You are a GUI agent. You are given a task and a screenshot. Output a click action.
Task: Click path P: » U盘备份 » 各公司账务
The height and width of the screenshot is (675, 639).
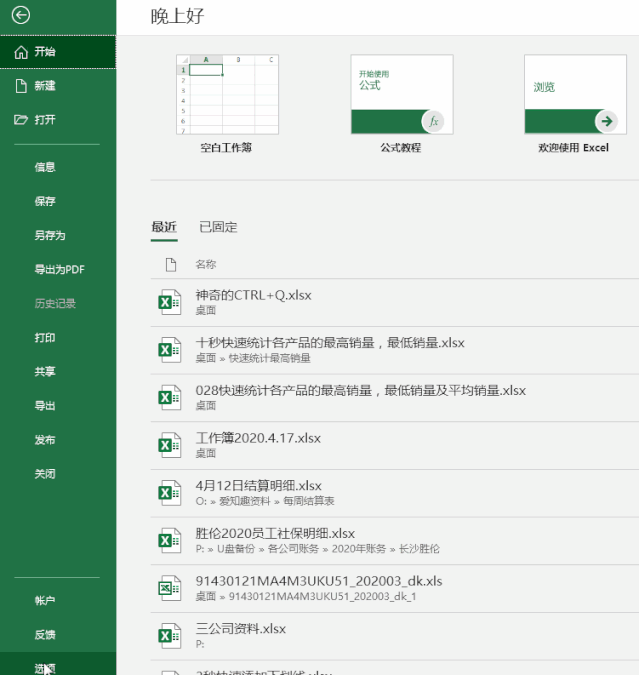click(318, 549)
